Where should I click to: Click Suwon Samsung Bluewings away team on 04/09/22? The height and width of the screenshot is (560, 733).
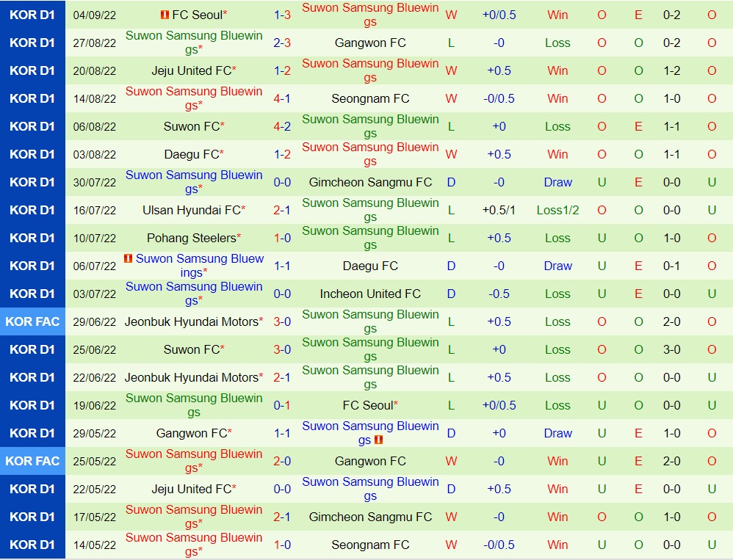[x=370, y=15]
